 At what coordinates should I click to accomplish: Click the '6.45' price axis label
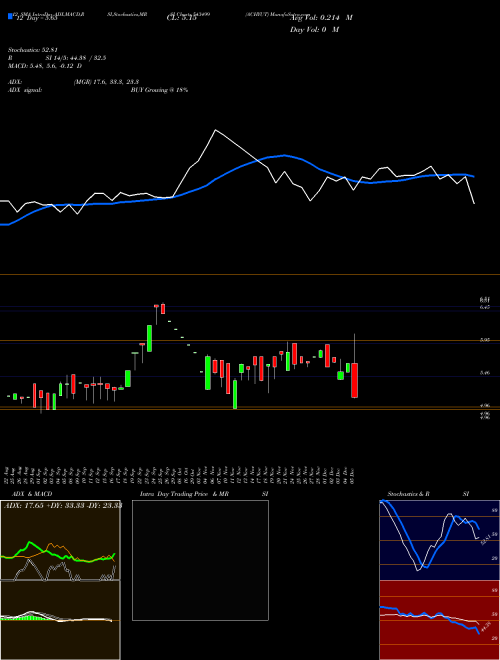tap(484, 307)
